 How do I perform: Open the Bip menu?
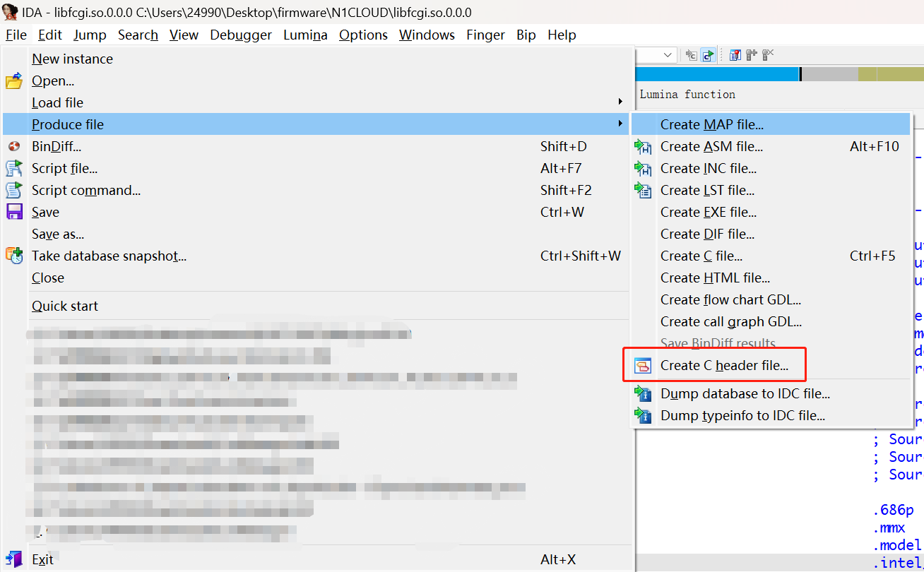(526, 35)
